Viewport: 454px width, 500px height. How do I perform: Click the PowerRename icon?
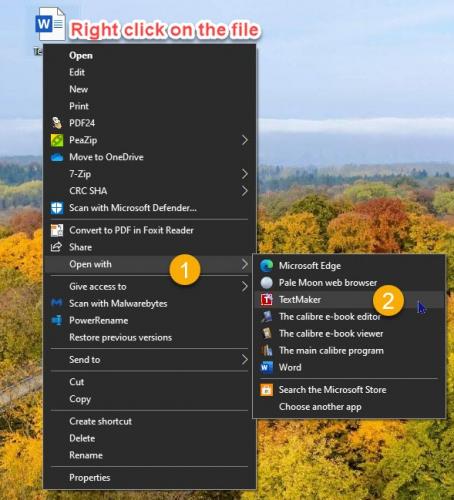click(57, 320)
